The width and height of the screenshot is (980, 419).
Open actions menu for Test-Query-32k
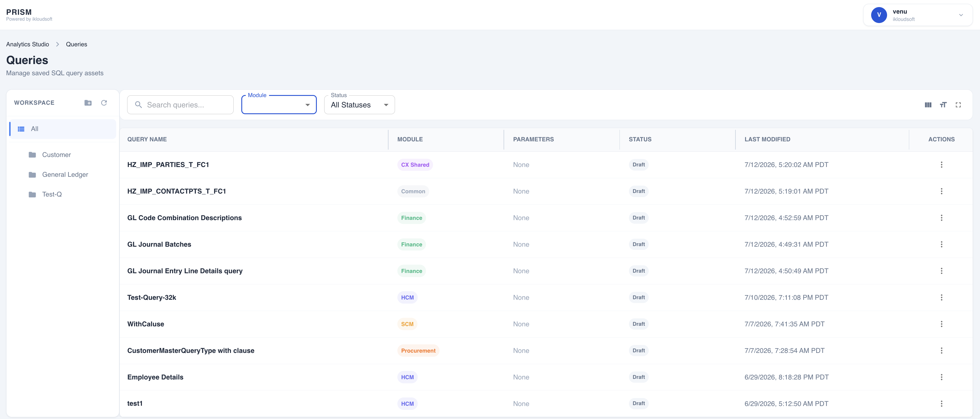tap(942, 298)
